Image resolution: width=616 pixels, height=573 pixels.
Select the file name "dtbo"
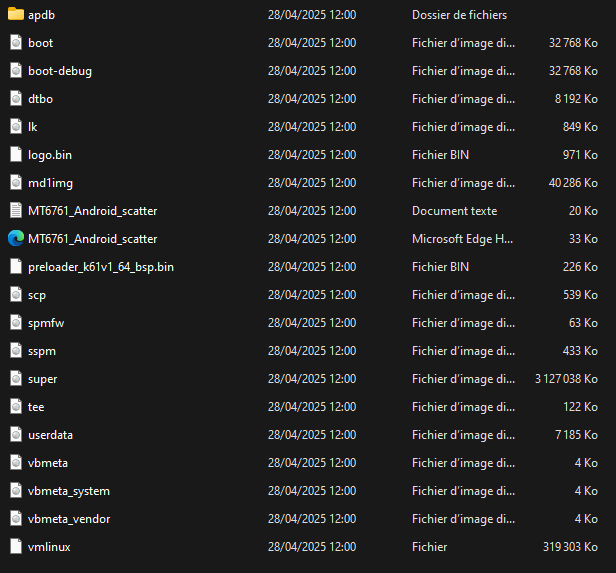(40, 99)
